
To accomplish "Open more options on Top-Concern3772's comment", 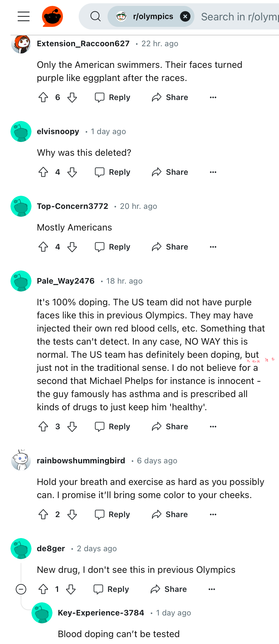I will [213, 247].
